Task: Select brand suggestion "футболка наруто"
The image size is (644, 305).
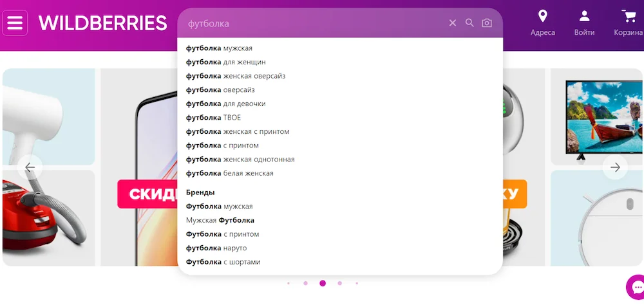Action: coord(216,248)
